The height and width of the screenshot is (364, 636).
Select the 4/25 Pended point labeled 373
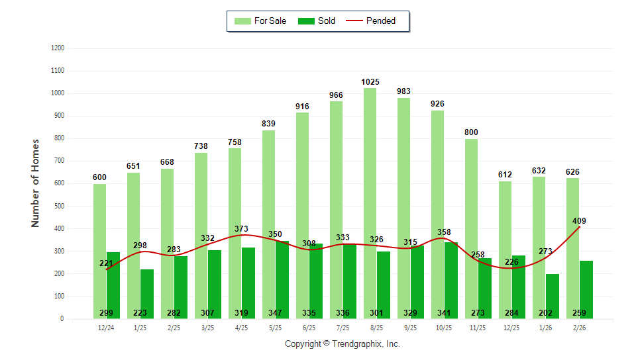[242, 235]
